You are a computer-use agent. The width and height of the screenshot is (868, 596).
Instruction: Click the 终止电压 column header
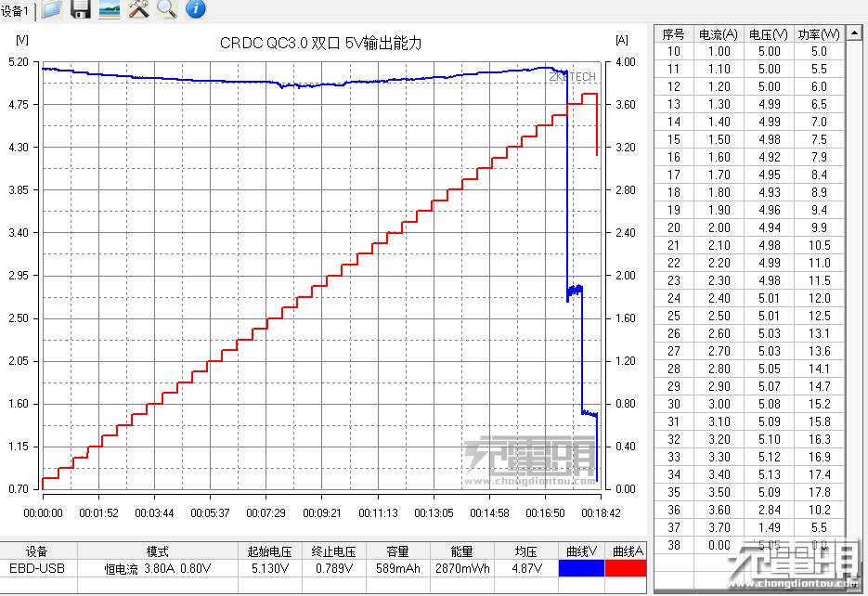point(334,551)
